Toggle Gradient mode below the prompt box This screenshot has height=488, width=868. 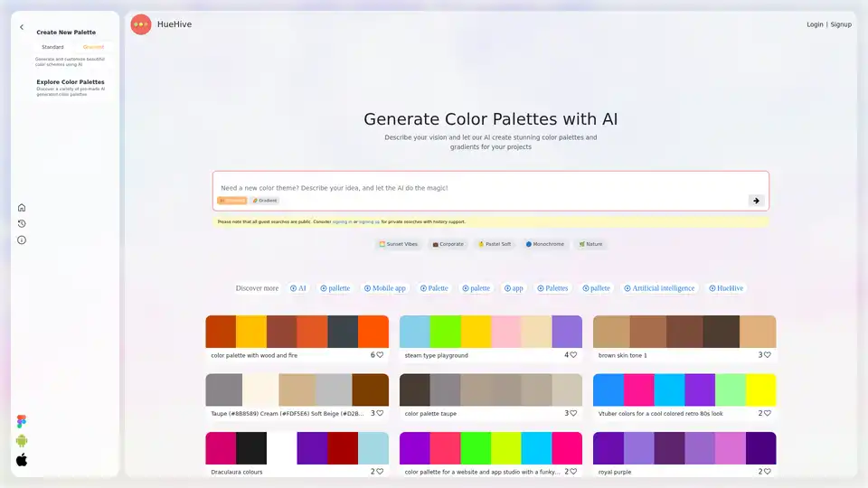265,201
